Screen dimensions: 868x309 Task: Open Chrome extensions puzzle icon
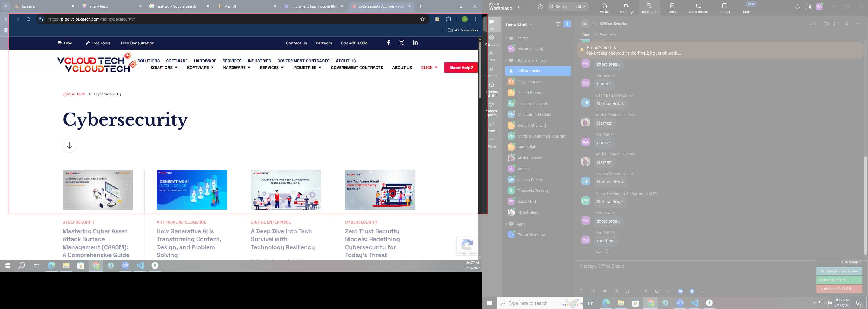[x=448, y=19]
